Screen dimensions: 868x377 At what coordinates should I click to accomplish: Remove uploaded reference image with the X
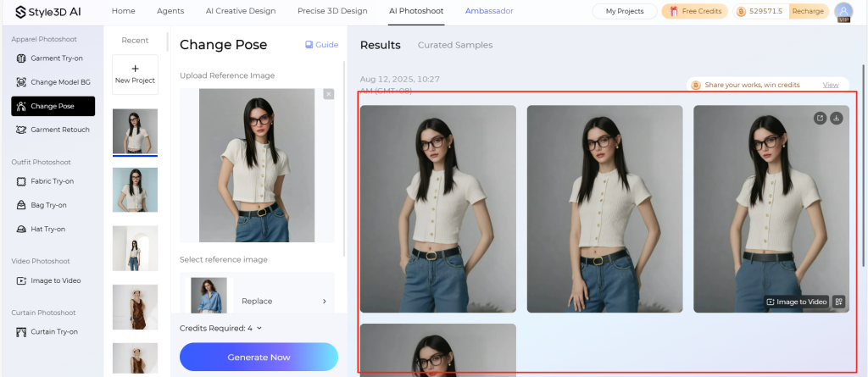(329, 94)
